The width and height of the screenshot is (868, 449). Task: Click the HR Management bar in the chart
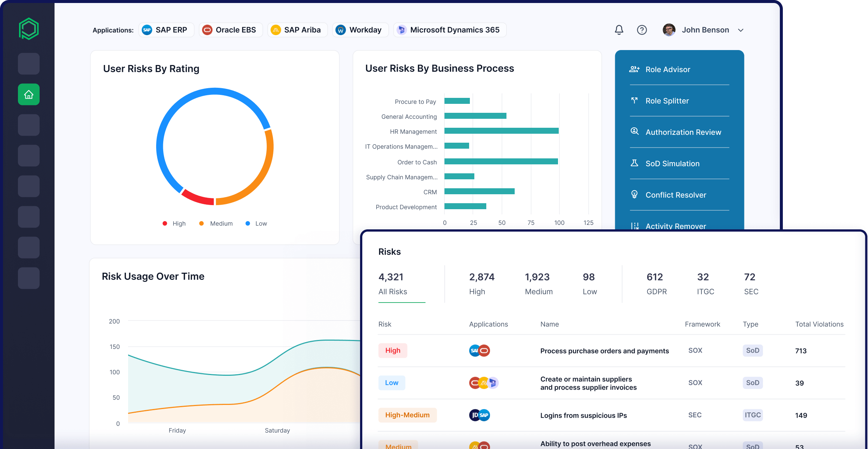click(501, 131)
